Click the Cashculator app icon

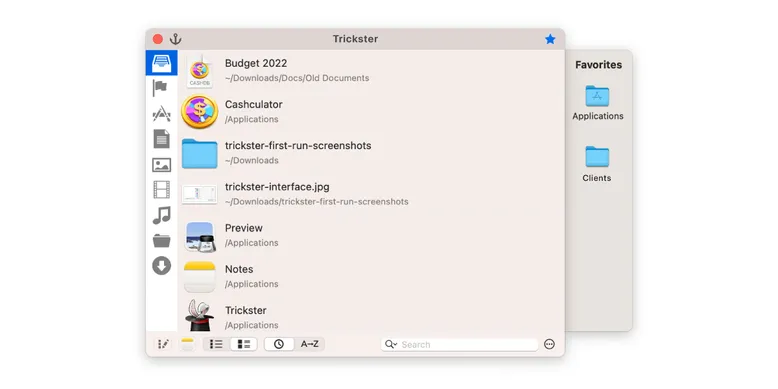(199, 112)
